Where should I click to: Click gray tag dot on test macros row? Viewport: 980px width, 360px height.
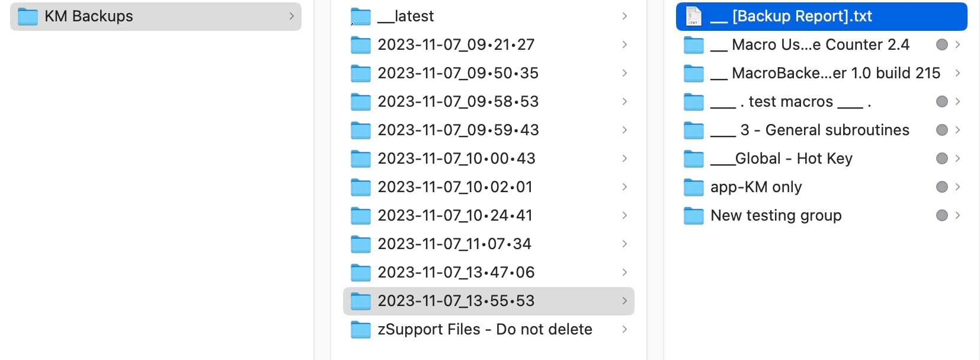[x=941, y=102]
